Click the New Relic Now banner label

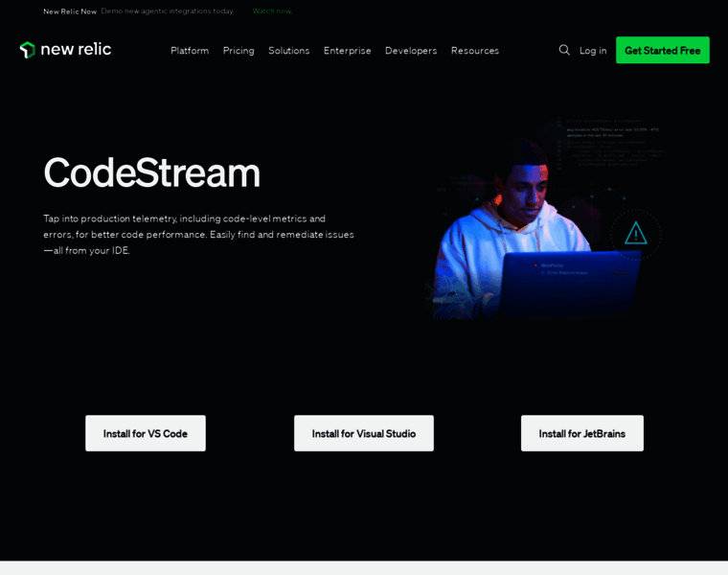point(70,11)
